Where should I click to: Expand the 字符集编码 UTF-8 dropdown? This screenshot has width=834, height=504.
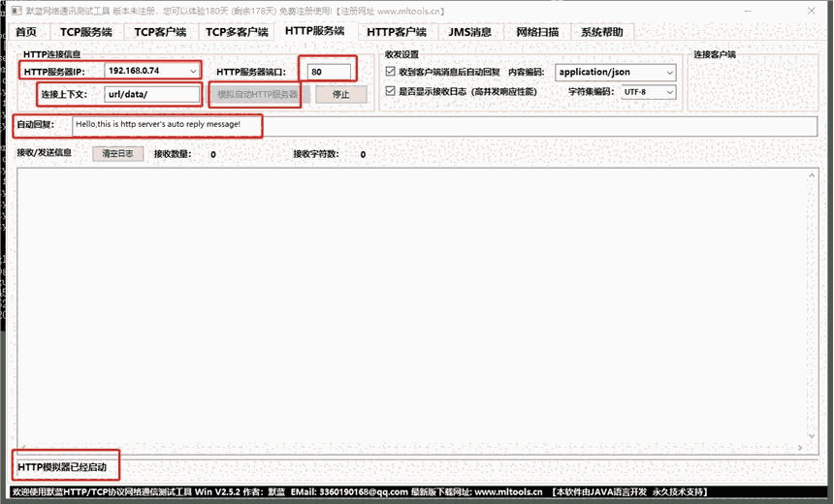click(x=669, y=92)
